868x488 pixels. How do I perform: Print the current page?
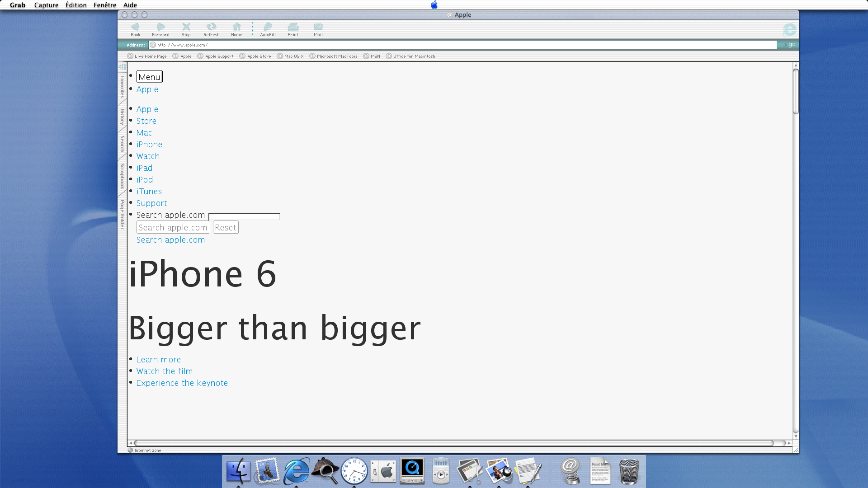click(x=293, y=29)
